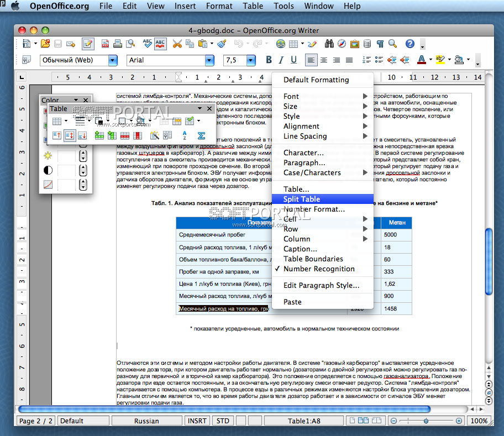
Task: Export document directly as PDF
Action: click(105, 44)
